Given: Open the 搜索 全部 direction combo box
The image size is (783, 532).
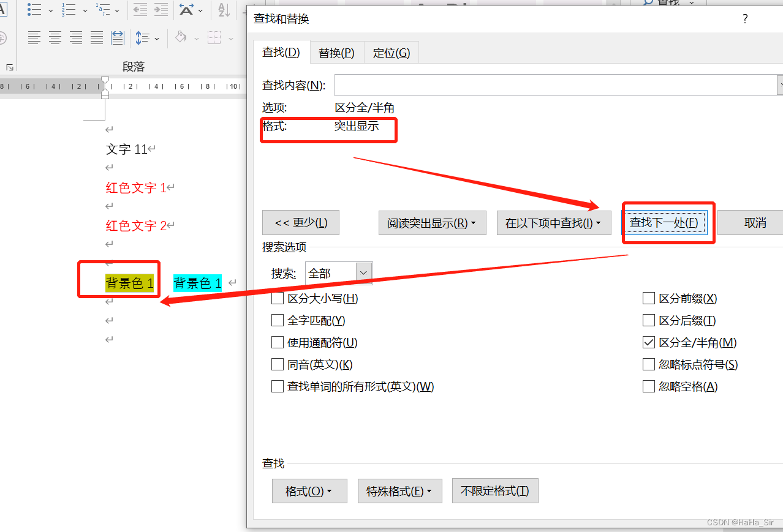Looking at the screenshot, I should coord(339,273).
